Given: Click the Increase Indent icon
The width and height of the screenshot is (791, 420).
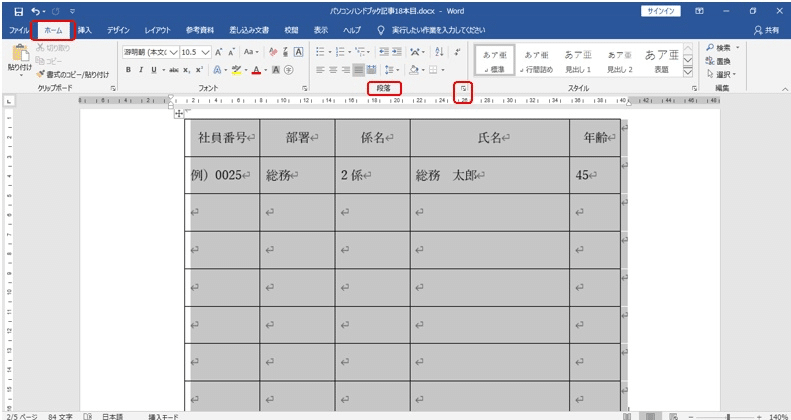Looking at the screenshot, I should click(397, 51).
